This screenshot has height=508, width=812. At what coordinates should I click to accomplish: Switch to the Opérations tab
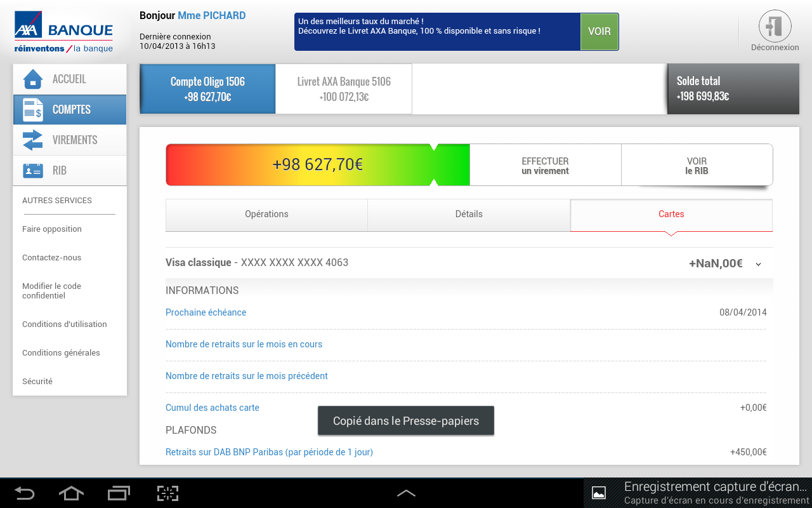click(x=266, y=215)
